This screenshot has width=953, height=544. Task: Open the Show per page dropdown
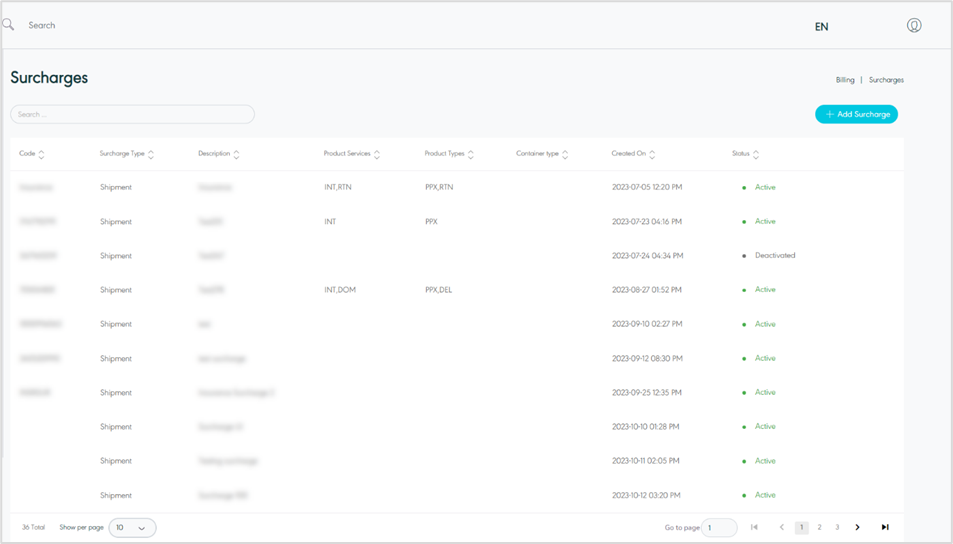132,527
